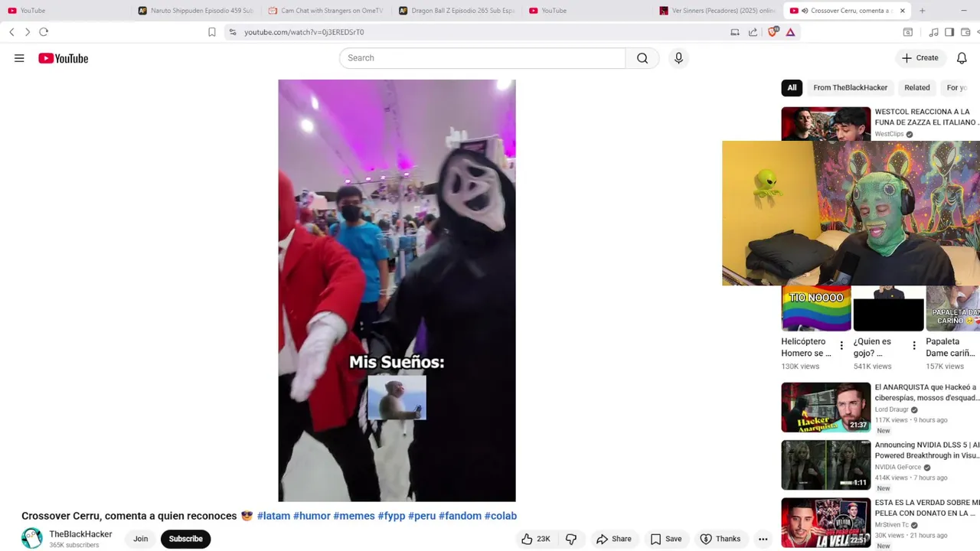Click the Share button
The height and width of the screenshot is (551, 980).
pyautogui.click(x=614, y=539)
